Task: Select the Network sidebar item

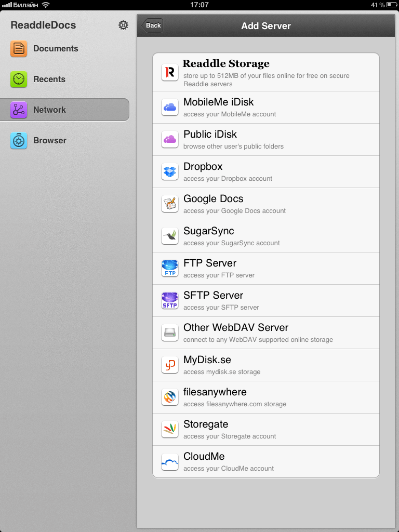Action: coord(64,110)
